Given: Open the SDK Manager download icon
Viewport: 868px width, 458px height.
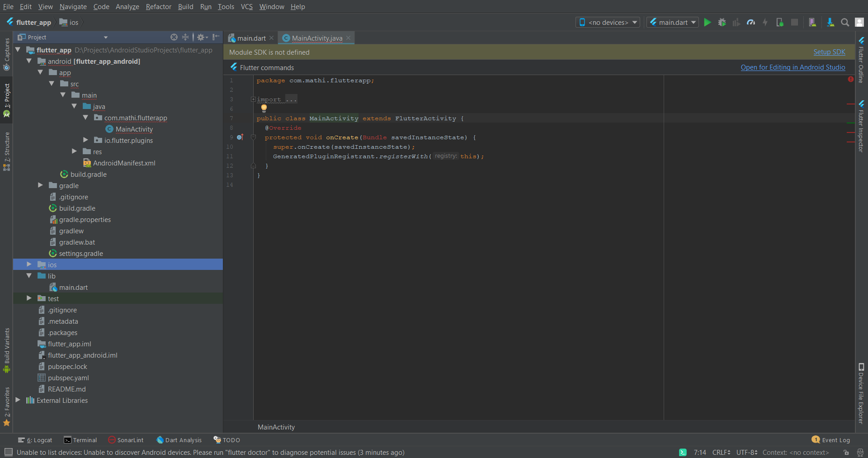Looking at the screenshot, I should tap(830, 22).
